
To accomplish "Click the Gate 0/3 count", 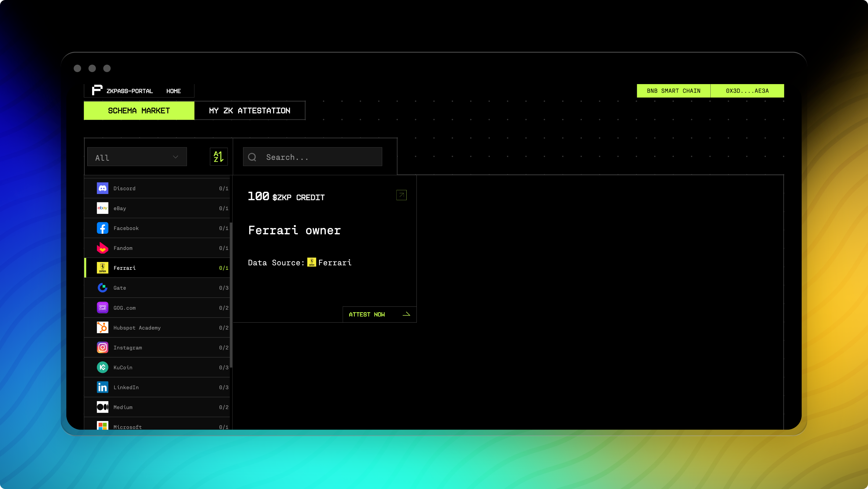I will pyautogui.click(x=224, y=287).
